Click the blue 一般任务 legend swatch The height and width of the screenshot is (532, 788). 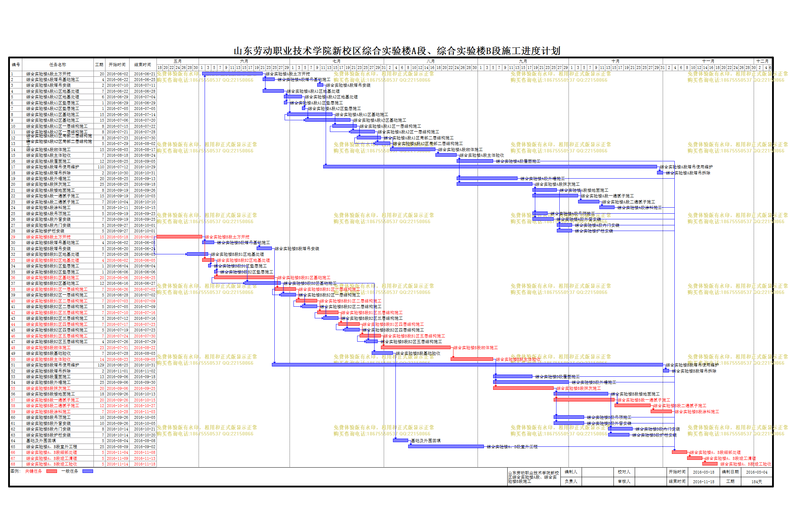tap(88, 471)
